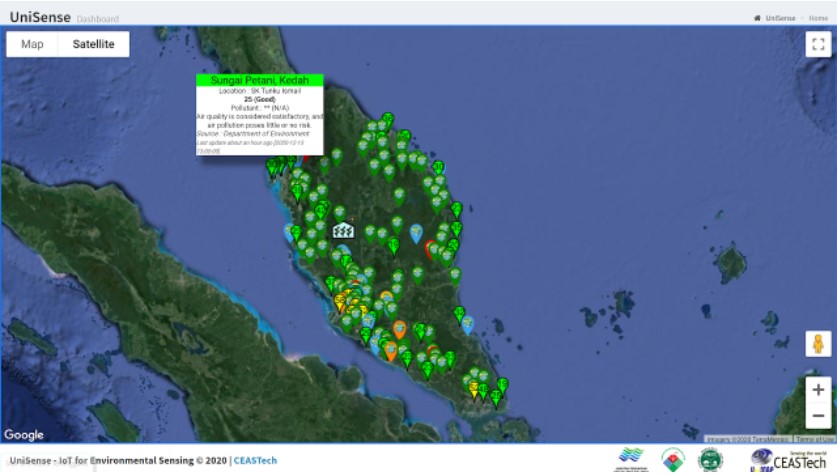Click the red-blue-green diamond footer logo

(673, 460)
